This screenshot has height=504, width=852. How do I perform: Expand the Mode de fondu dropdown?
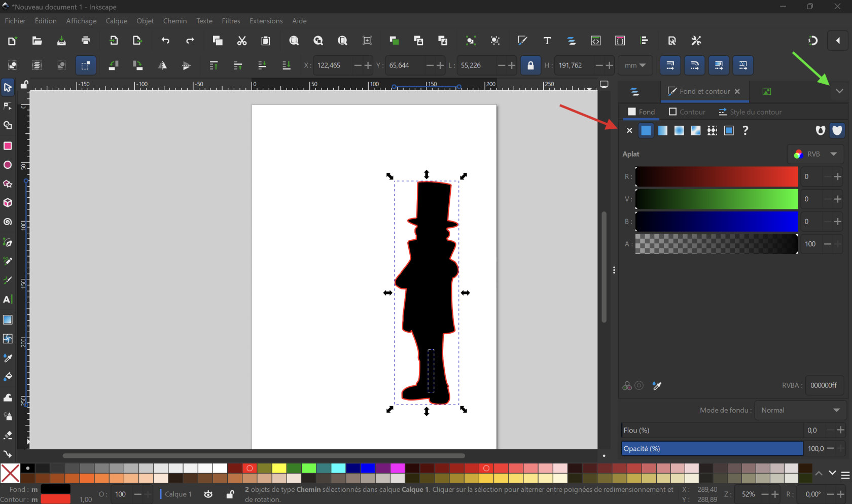[800, 410]
